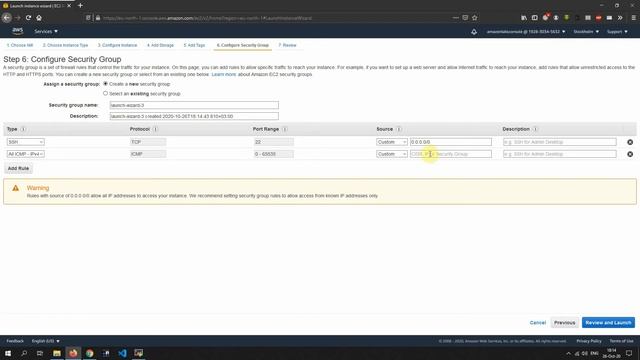
Task: Click the ICMP rule description field
Action: tap(560, 154)
